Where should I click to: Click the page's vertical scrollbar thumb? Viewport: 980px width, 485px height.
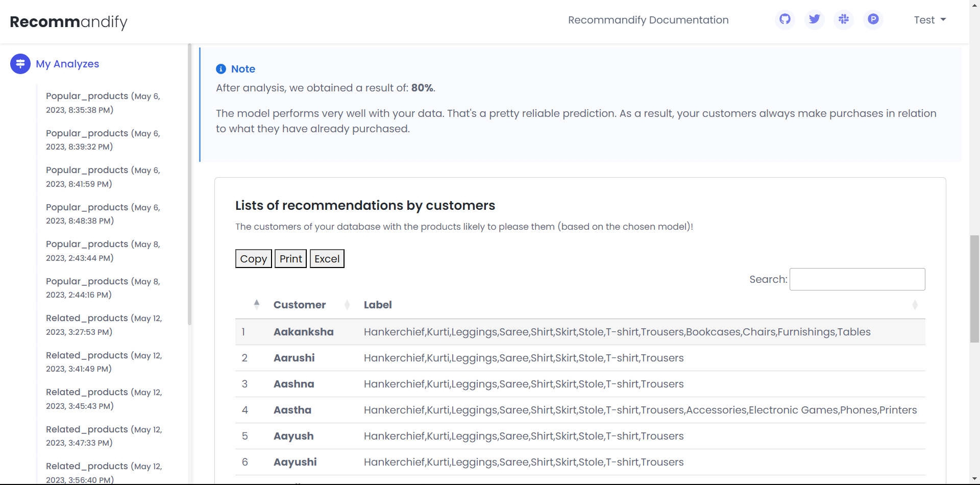[974, 288]
